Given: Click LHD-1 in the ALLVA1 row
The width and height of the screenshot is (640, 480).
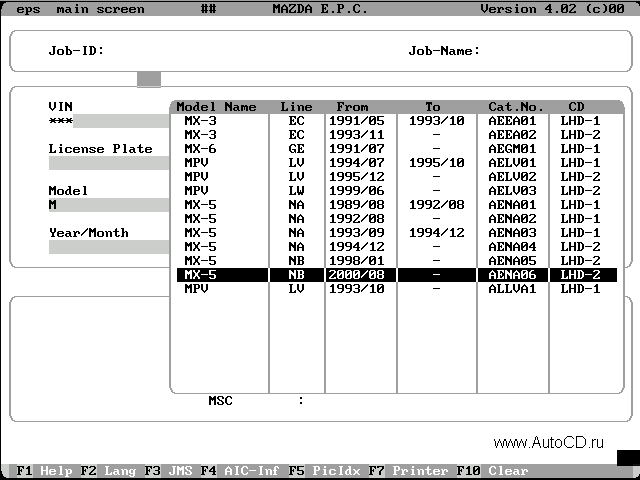Looking at the screenshot, I should coord(580,289).
